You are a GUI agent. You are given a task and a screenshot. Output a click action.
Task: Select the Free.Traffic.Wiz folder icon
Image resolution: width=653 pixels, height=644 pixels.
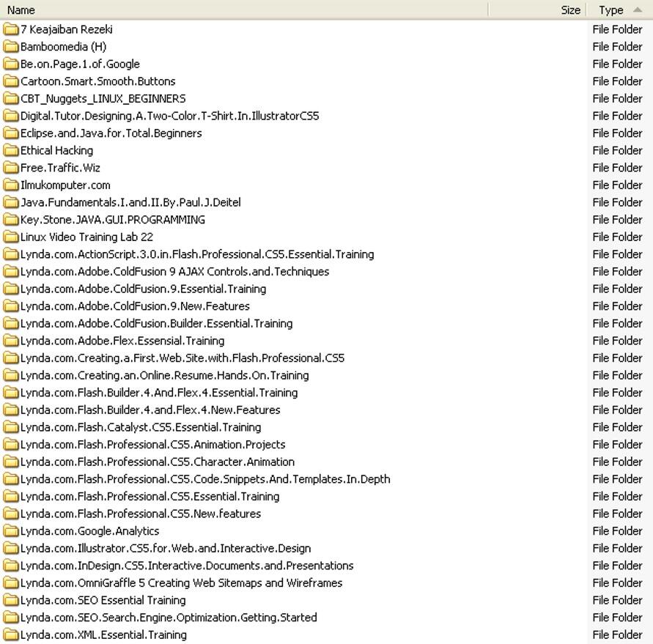(x=11, y=168)
